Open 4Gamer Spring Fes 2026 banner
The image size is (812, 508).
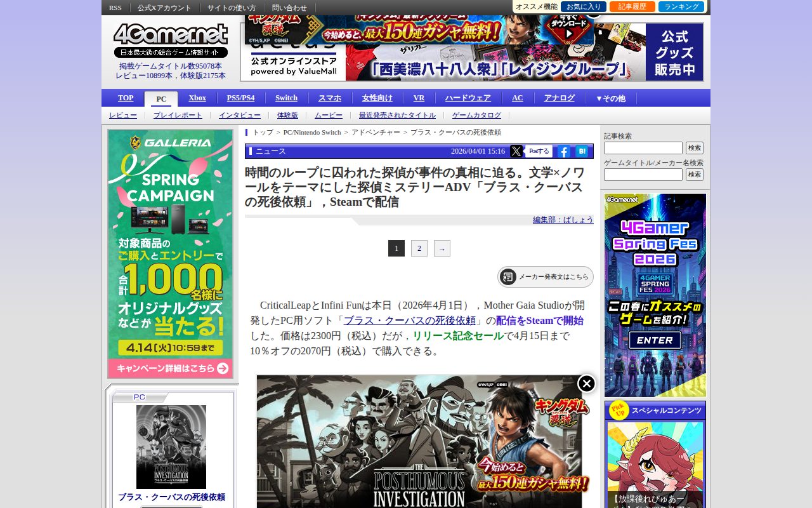pyautogui.click(x=655, y=295)
